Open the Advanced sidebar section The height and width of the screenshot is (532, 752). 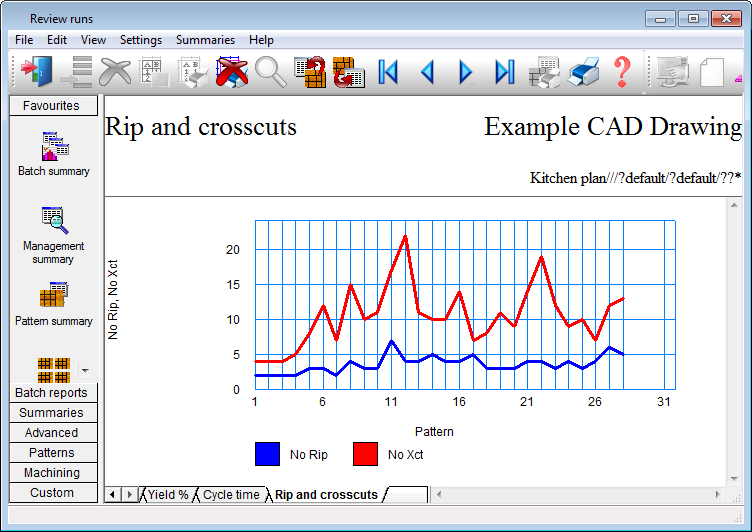coord(53,433)
